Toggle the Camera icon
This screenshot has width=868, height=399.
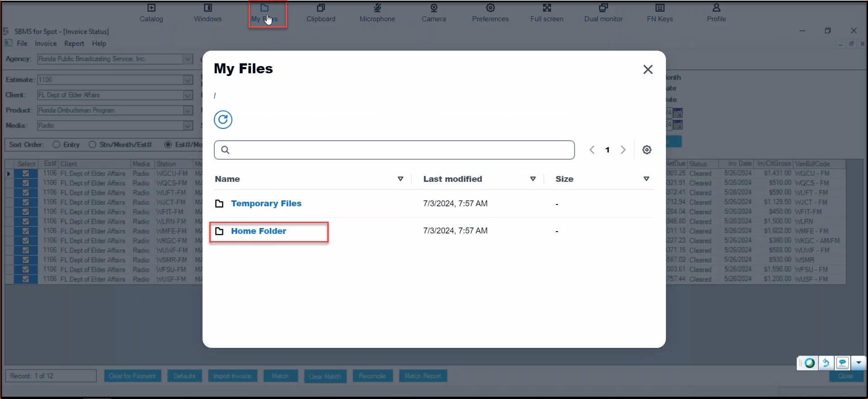434,8
